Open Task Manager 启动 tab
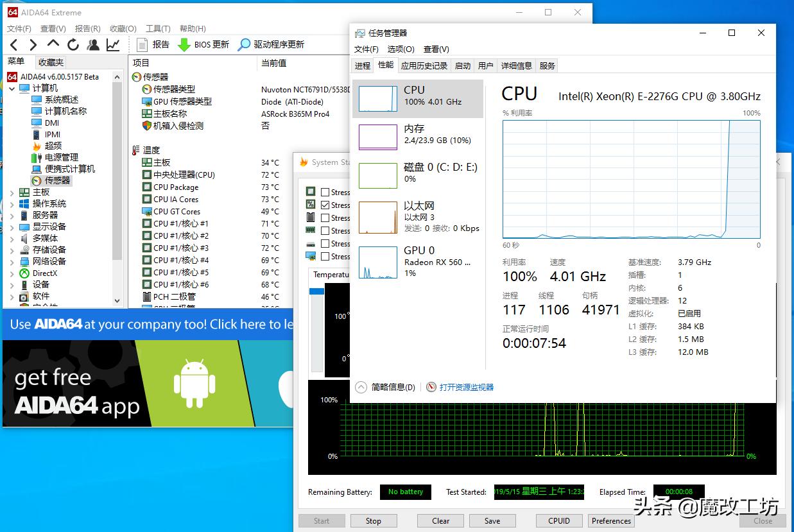The height and width of the screenshot is (532, 794). click(x=463, y=65)
